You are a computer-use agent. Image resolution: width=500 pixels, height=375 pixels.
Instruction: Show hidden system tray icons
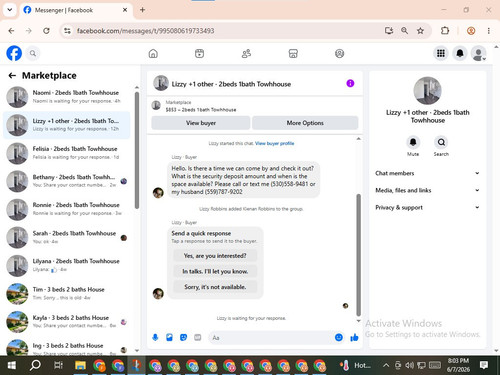point(386,365)
